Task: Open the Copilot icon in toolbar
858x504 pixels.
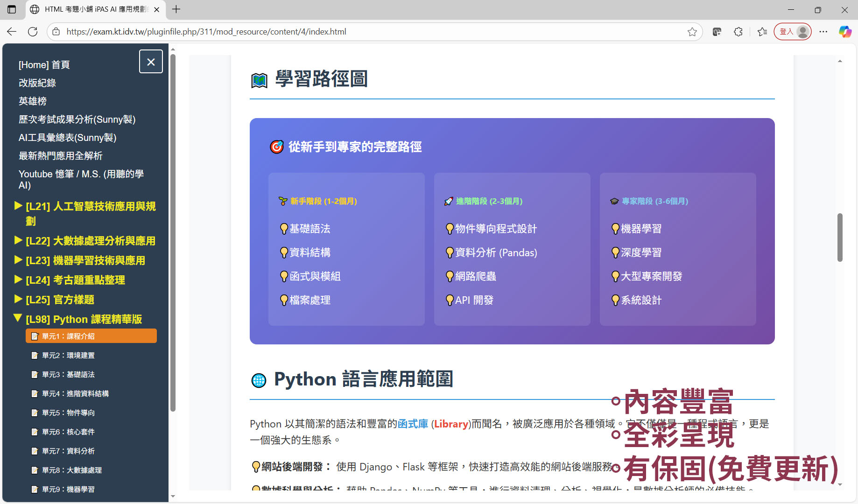Action: click(x=844, y=32)
